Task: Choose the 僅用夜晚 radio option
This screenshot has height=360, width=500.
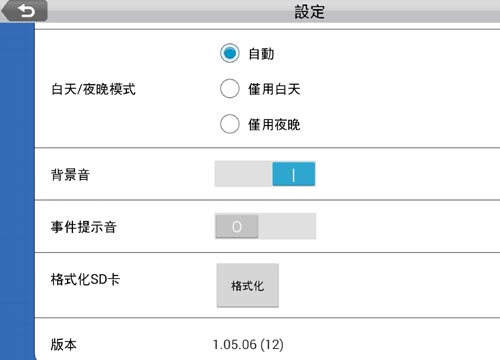Action: [230, 124]
